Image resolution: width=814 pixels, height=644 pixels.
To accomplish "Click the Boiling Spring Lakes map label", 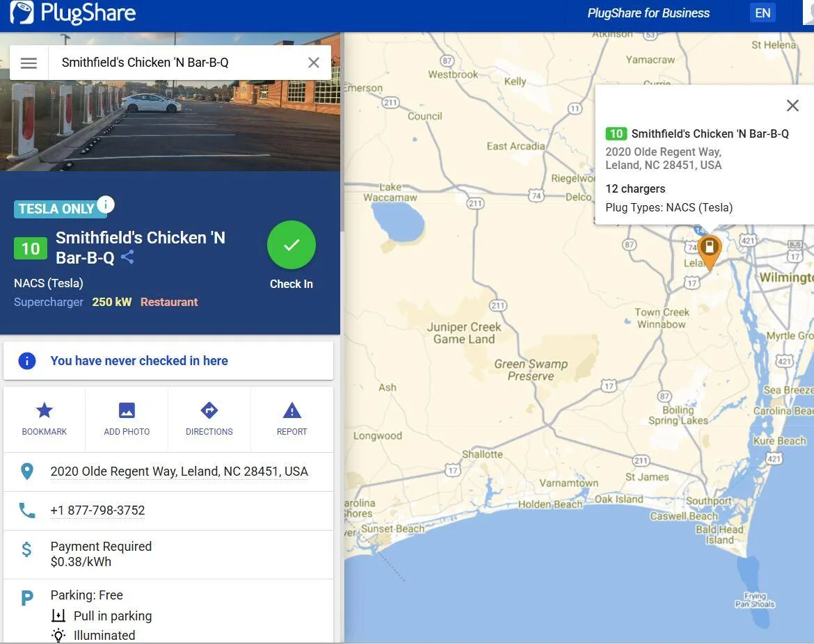I will tap(678, 415).
